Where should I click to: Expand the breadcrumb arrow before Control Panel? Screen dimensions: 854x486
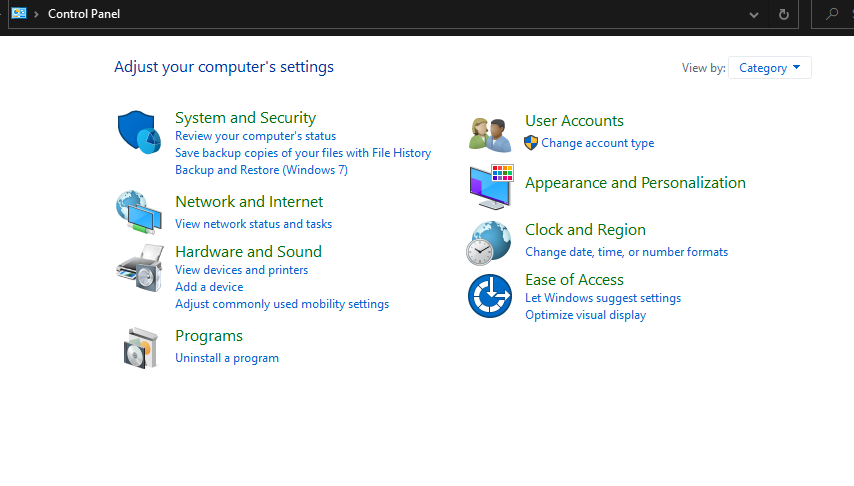tap(36, 14)
